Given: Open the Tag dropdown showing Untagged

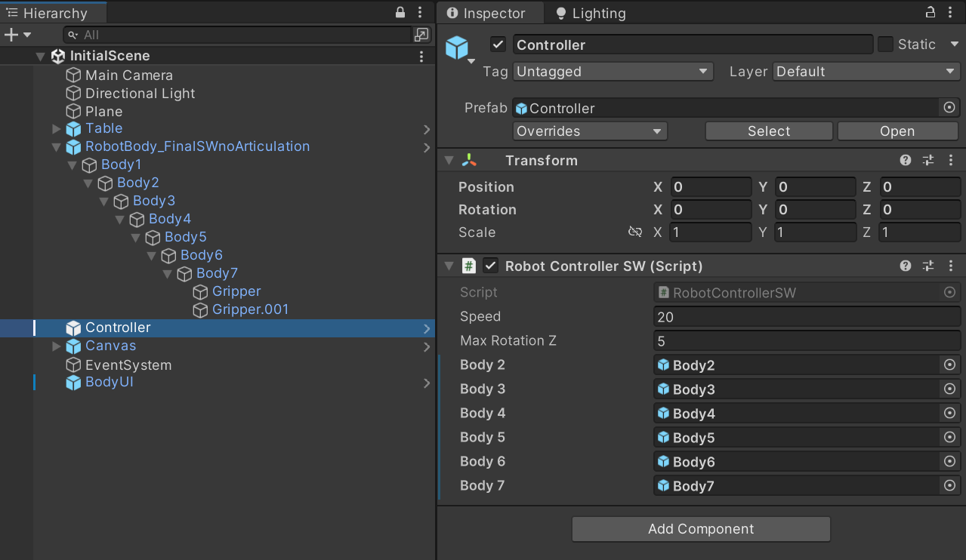Looking at the screenshot, I should point(613,72).
